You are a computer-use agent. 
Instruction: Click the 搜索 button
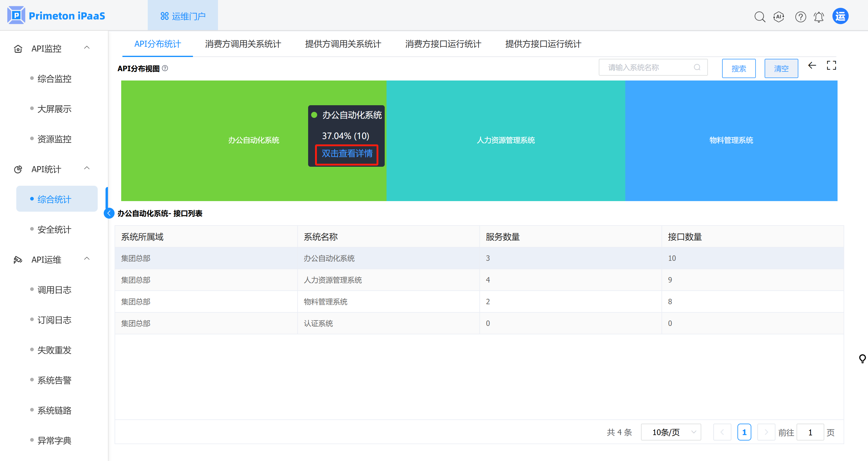click(x=739, y=68)
